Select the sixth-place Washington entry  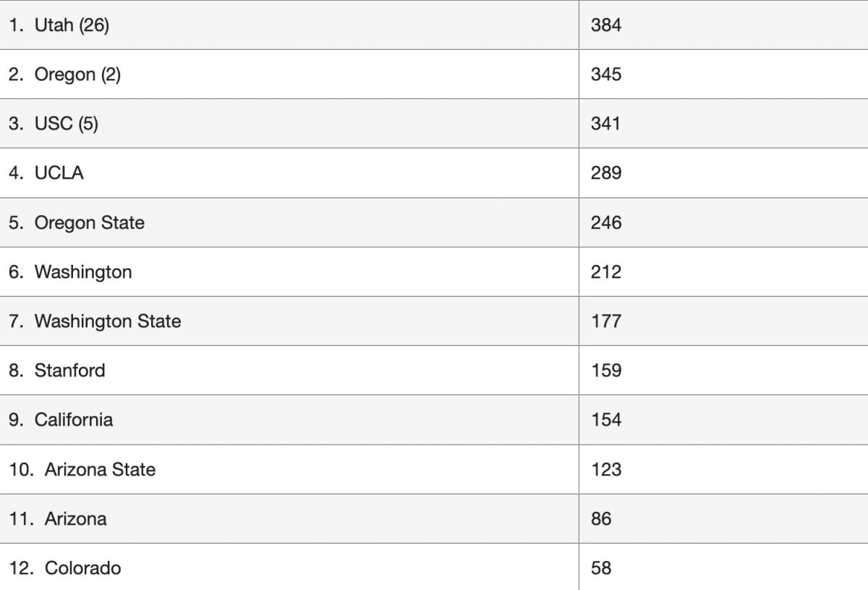(x=83, y=272)
